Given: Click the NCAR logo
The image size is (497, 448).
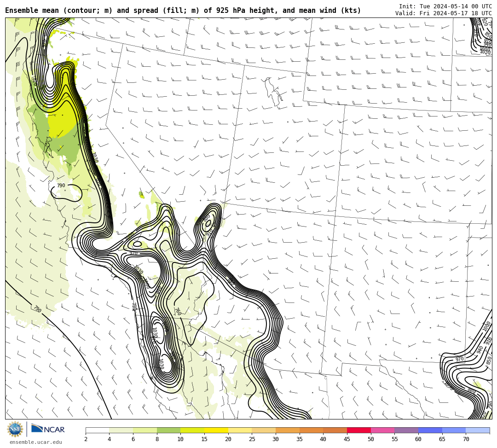Looking at the screenshot, I should pyautogui.click(x=48, y=429).
